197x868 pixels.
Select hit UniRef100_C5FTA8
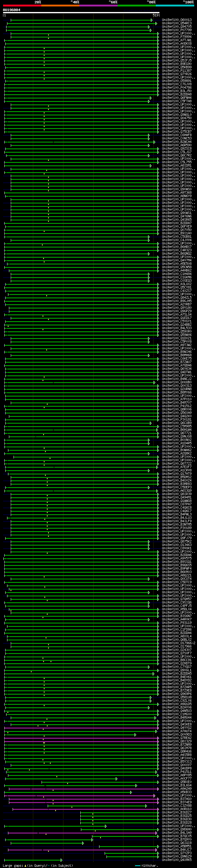pyautogui.click(x=177, y=101)
